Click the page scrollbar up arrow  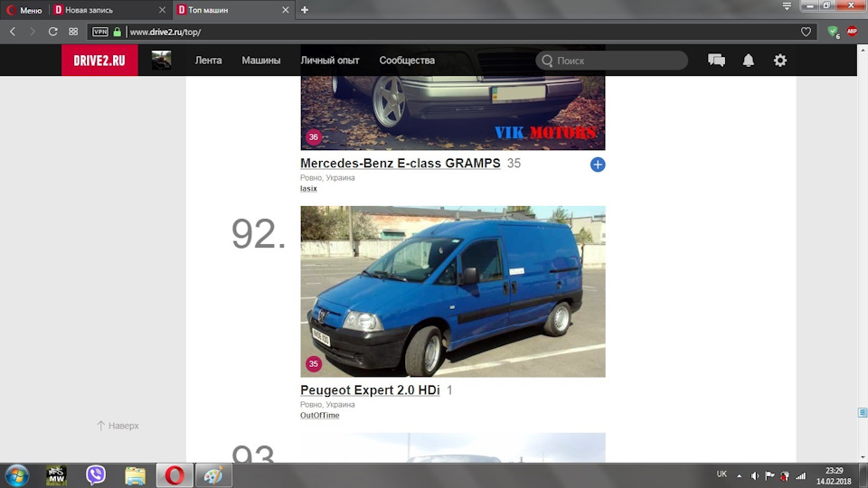(863, 50)
